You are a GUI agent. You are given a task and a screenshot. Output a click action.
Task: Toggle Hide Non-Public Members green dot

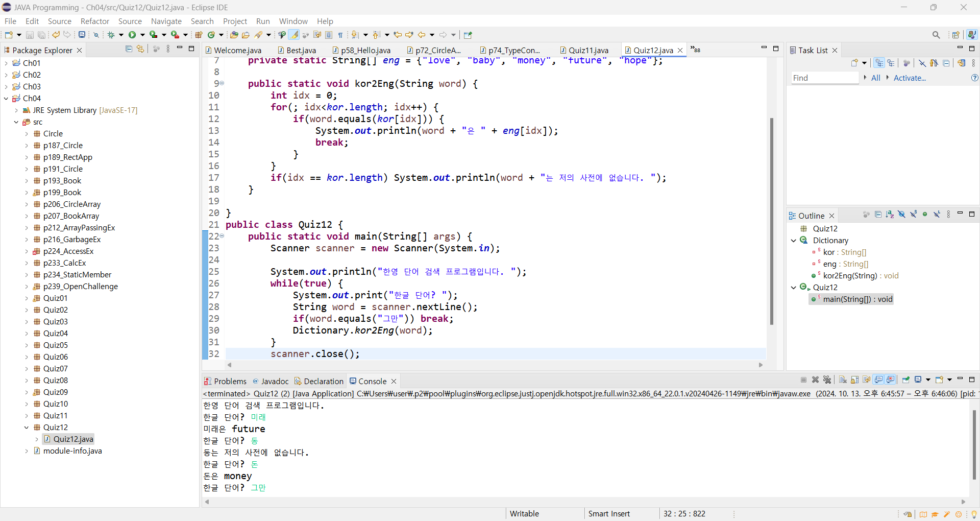pyautogui.click(x=925, y=215)
